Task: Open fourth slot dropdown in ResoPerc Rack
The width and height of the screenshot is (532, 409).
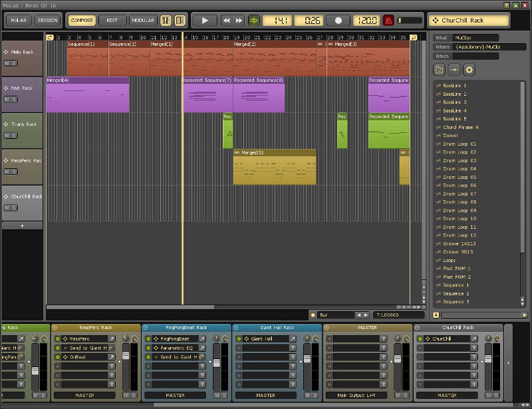Action: point(111,366)
